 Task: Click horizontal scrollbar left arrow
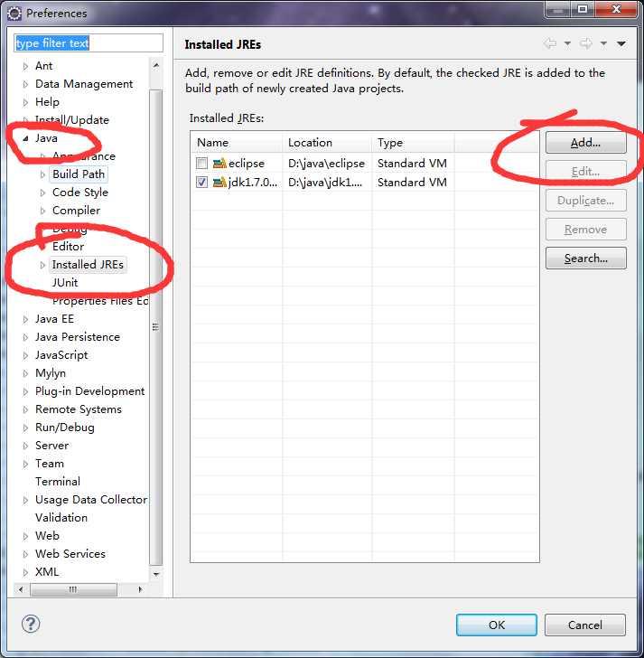(x=21, y=589)
